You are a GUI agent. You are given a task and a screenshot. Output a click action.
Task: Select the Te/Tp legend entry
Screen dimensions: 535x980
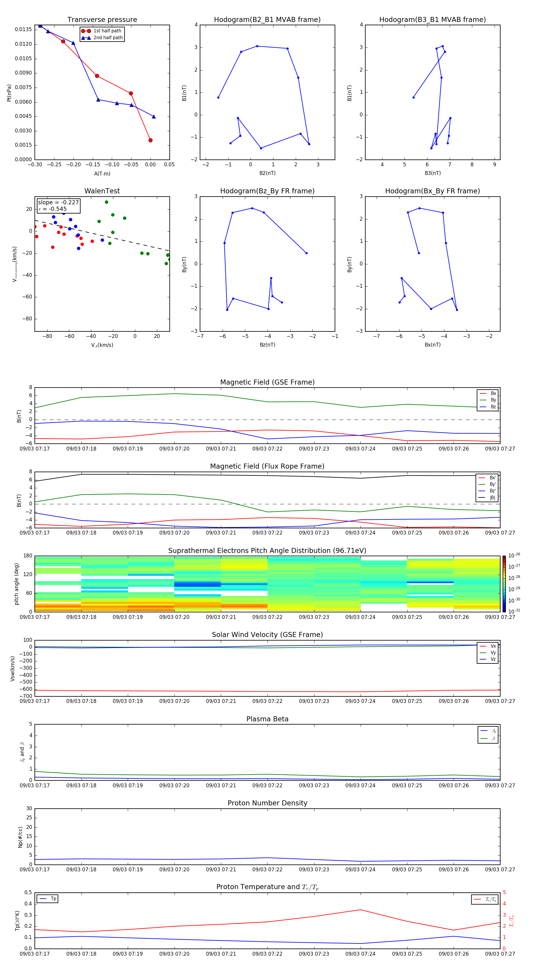(485, 899)
